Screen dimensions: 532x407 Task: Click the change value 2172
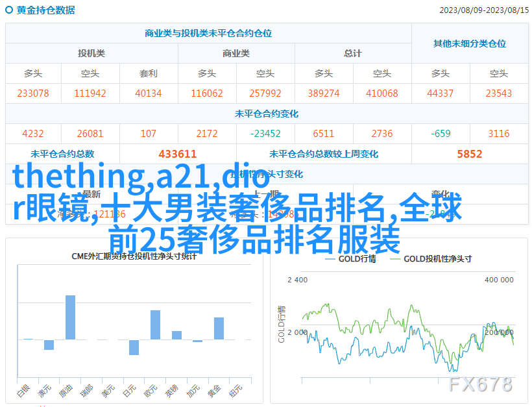tap(206, 134)
